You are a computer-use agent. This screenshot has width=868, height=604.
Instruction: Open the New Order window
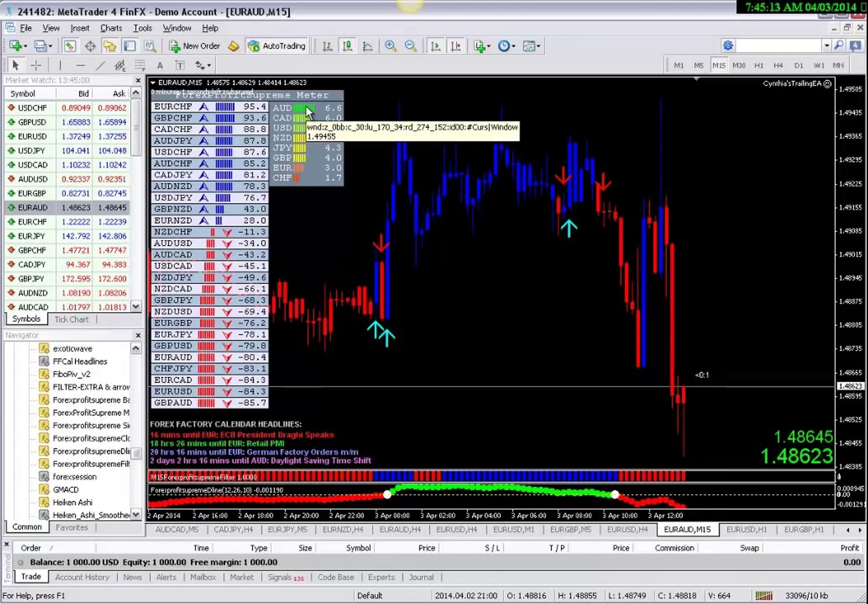[195, 46]
